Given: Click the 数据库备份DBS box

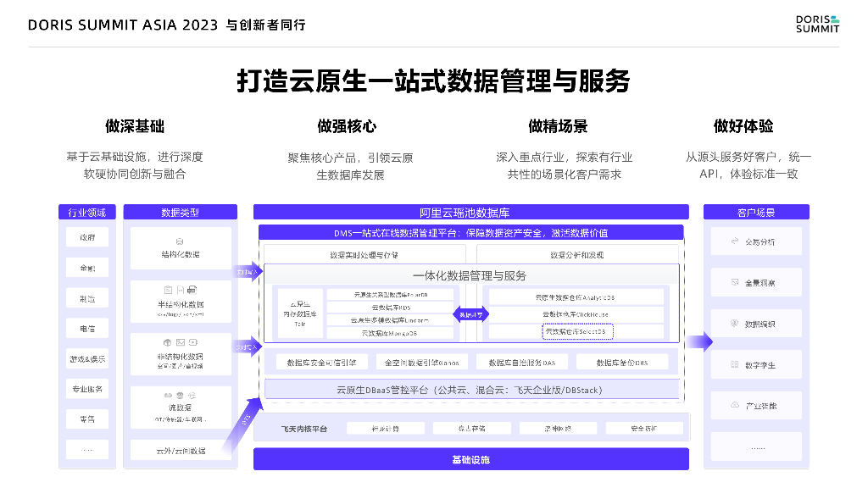Looking at the screenshot, I should click(622, 363).
